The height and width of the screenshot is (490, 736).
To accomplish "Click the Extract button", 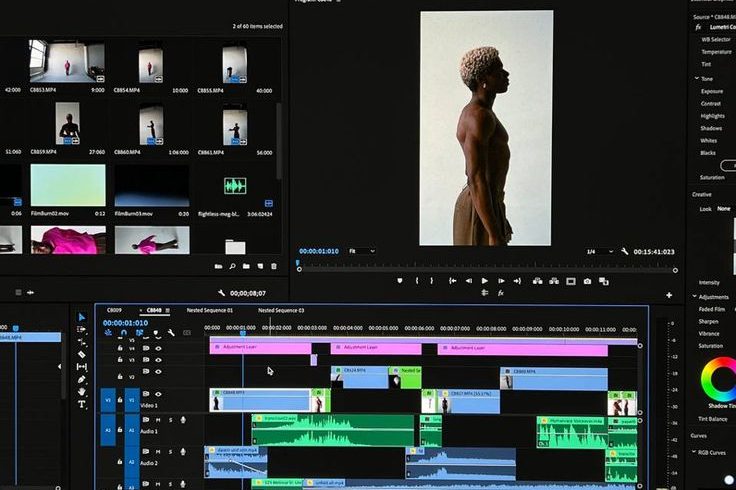I will click(554, 281).
